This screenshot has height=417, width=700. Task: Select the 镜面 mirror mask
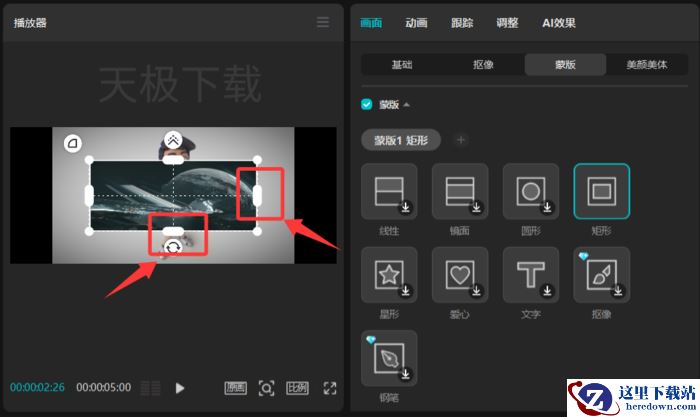point(460,191)
